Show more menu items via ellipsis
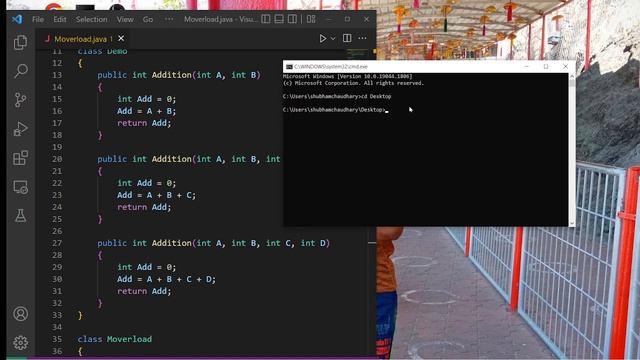 [169, 19]
